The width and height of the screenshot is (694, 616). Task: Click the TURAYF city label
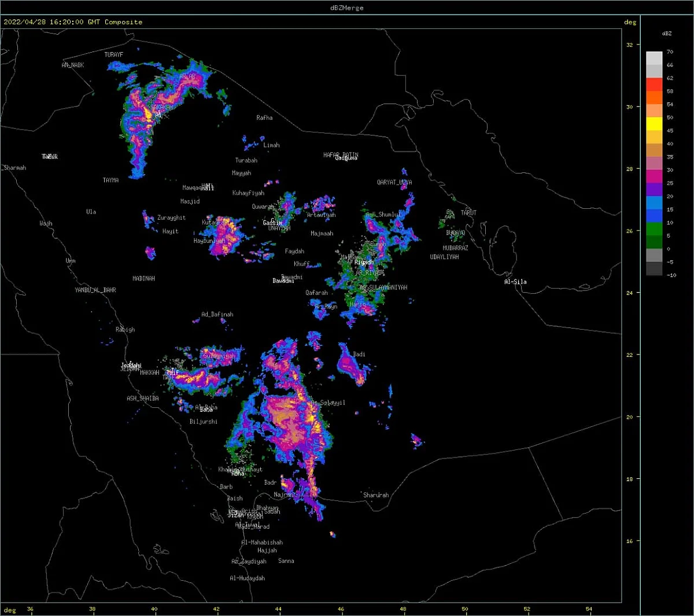114,55
